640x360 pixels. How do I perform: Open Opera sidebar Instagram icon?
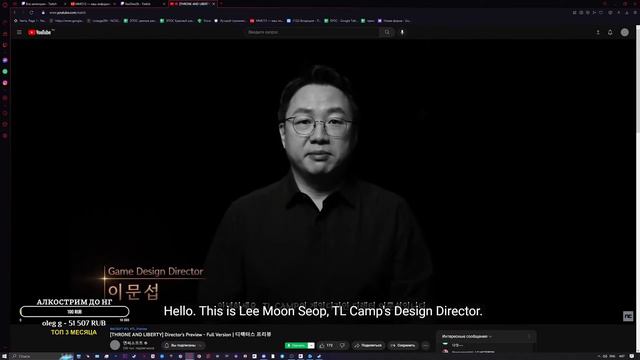click(5, 83)
